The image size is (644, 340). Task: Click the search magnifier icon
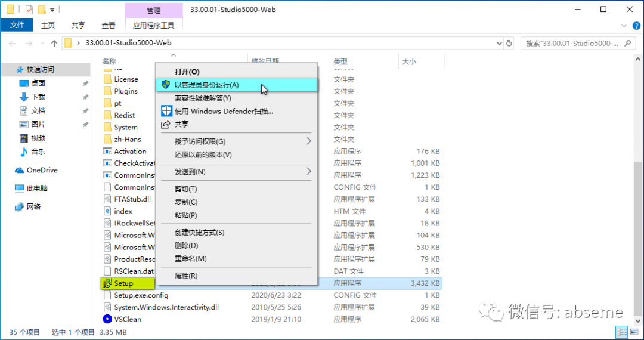click(627, 43)
